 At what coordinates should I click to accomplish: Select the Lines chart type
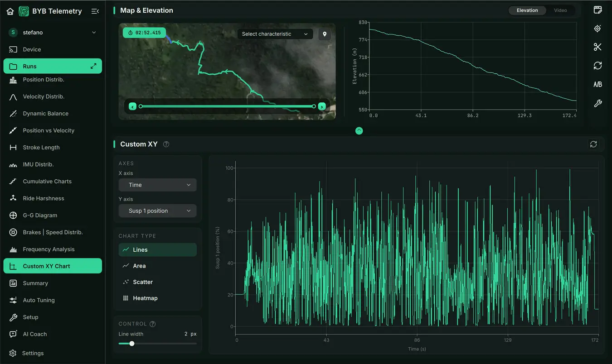click(x=158, y=250)
